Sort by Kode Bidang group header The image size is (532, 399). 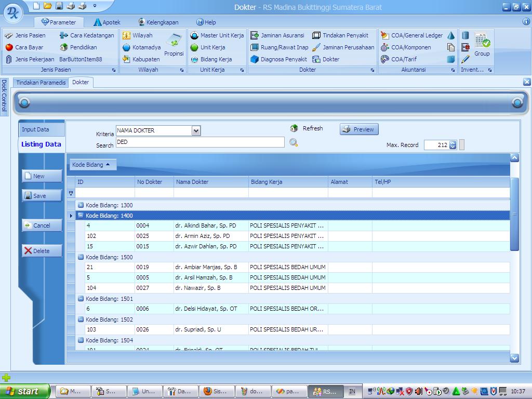92,165
